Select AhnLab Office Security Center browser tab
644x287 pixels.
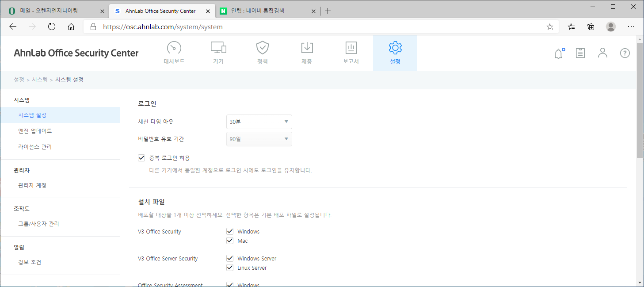pos(162,11)
